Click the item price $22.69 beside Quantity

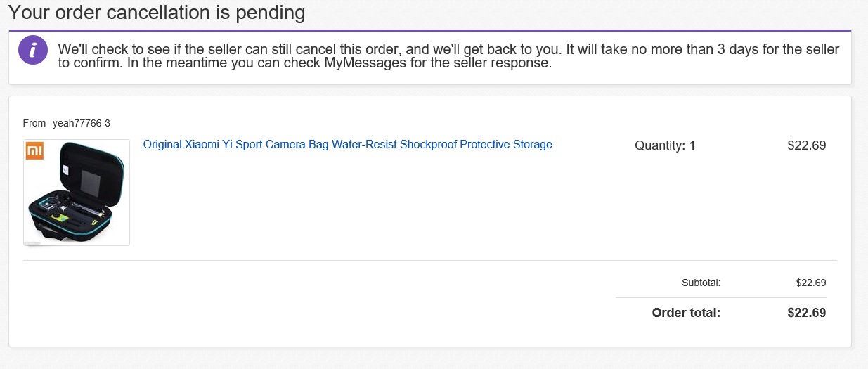tap(806, 145)
